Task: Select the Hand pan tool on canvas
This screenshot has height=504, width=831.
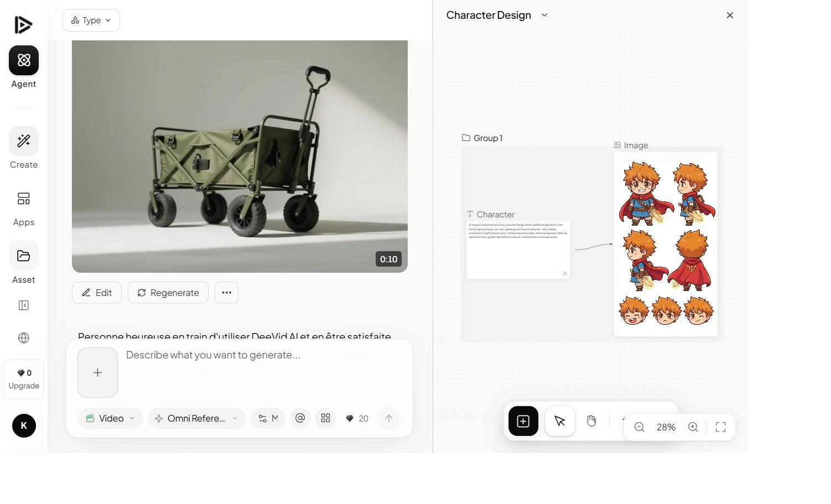Action: (x=591, y=421)
